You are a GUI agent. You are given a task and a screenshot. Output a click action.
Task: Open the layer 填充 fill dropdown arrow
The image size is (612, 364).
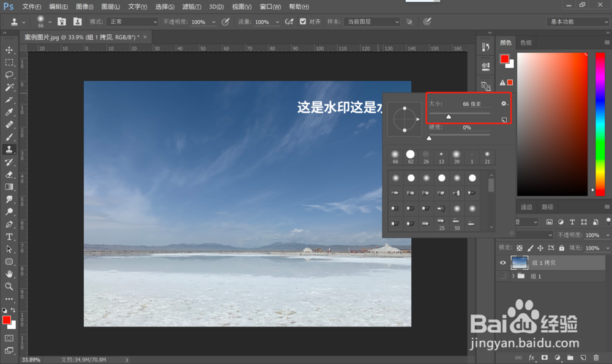[607, 248]
